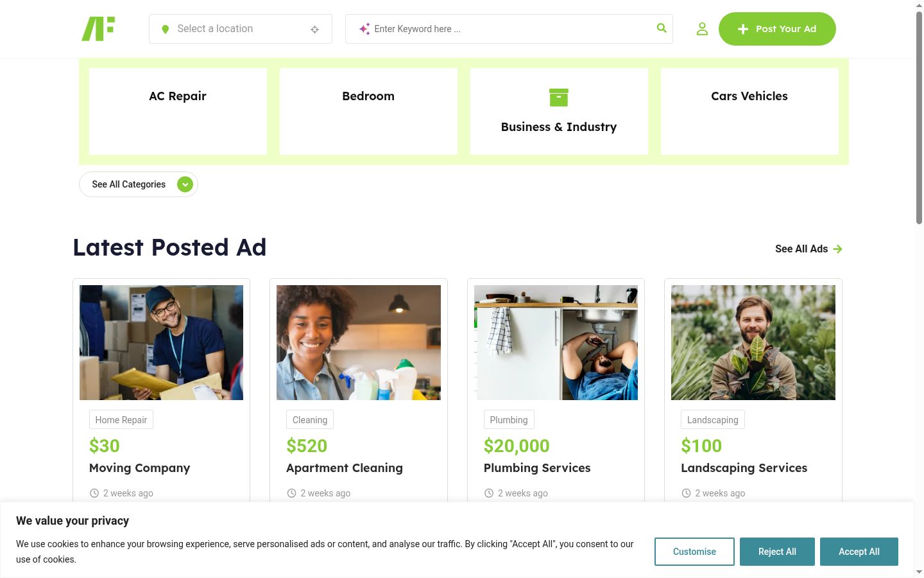
Task: Select the Bedroom category card
Action: coord(368,111)
